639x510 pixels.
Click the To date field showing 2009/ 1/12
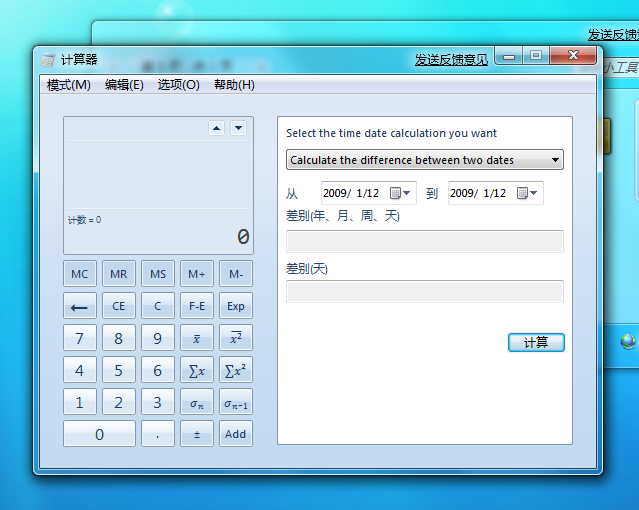click(x=496, y=193)
